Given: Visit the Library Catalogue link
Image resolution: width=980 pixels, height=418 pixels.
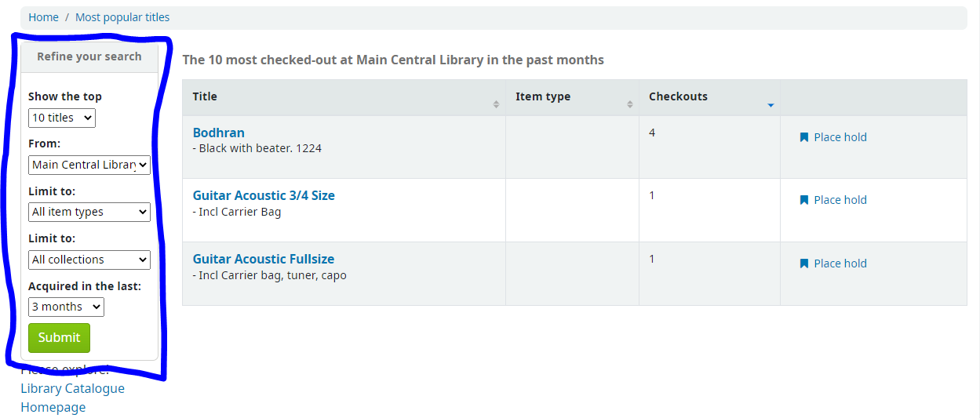Looking at the screenshot, I should (72, 388).
